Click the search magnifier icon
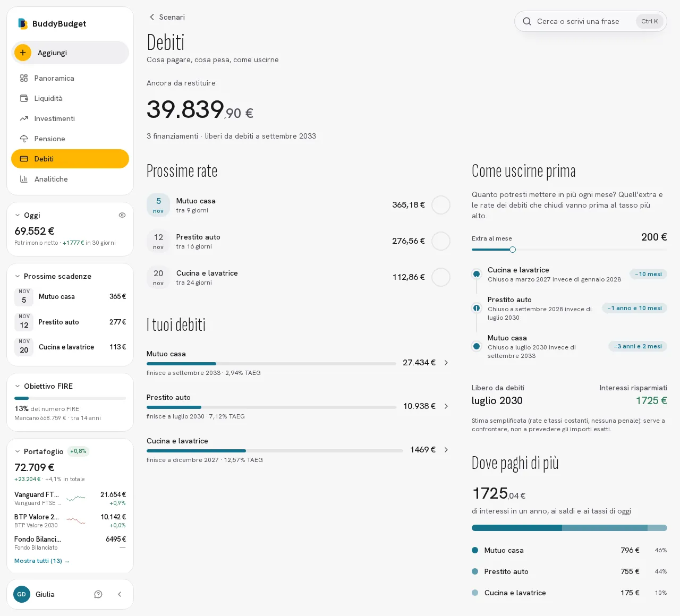Image resolution: width=680 pixels, height=616 pixels. point(527,21)
